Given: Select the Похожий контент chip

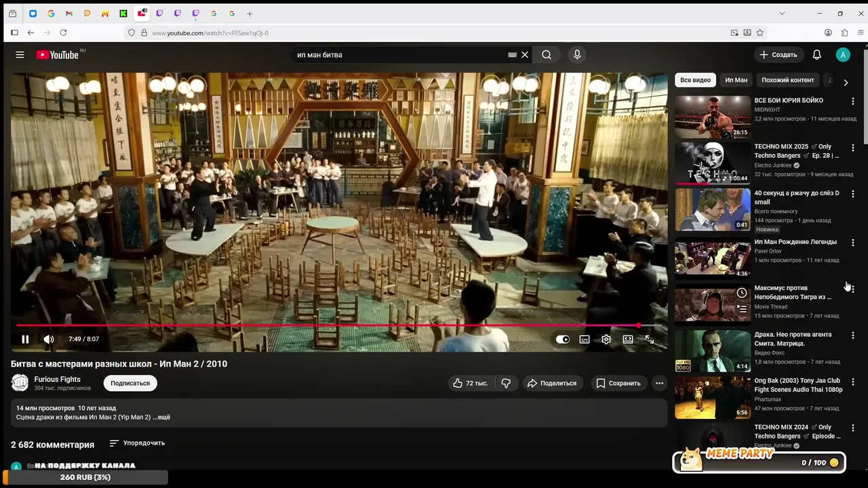Looking at the screenshot, I should [787, 80].
